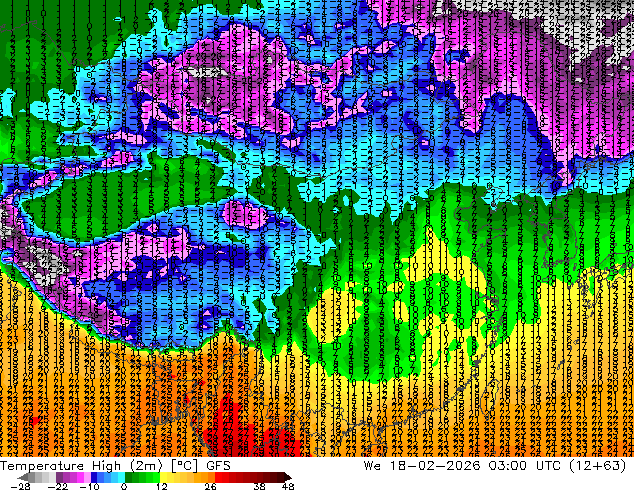Click the 'Temperature High (2m) [°C] GFS' title
634x490 pixels.
115,466
